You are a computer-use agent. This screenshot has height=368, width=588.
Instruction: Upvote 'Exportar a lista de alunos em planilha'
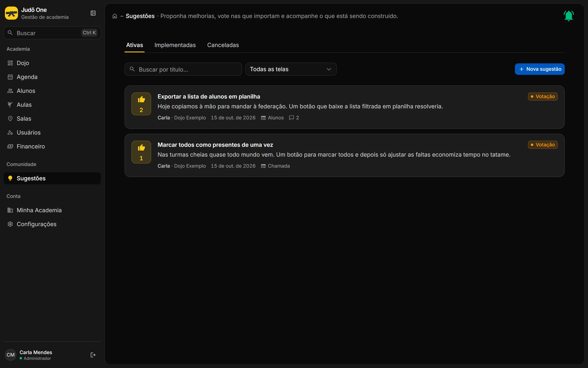pyautogui.click(x=141, y=104)
